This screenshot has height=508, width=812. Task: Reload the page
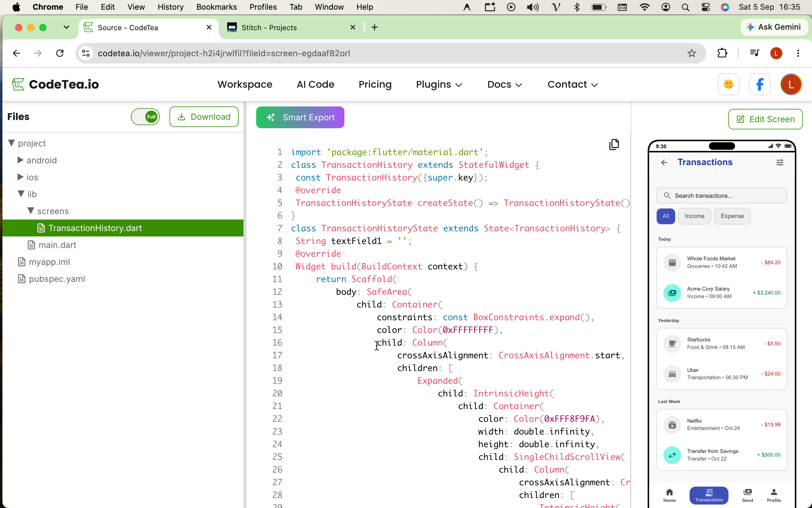coord(60,53)
